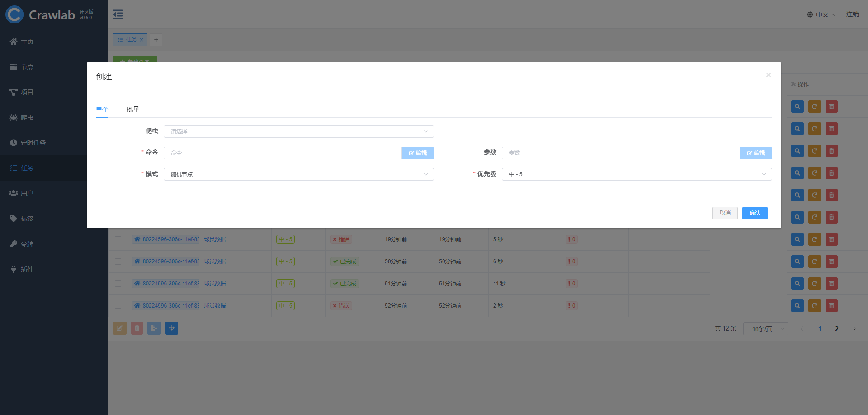Open the 优先级 dropdown showing 中 - 5
The height and width of the screenshot is (415, 868).
637,174
